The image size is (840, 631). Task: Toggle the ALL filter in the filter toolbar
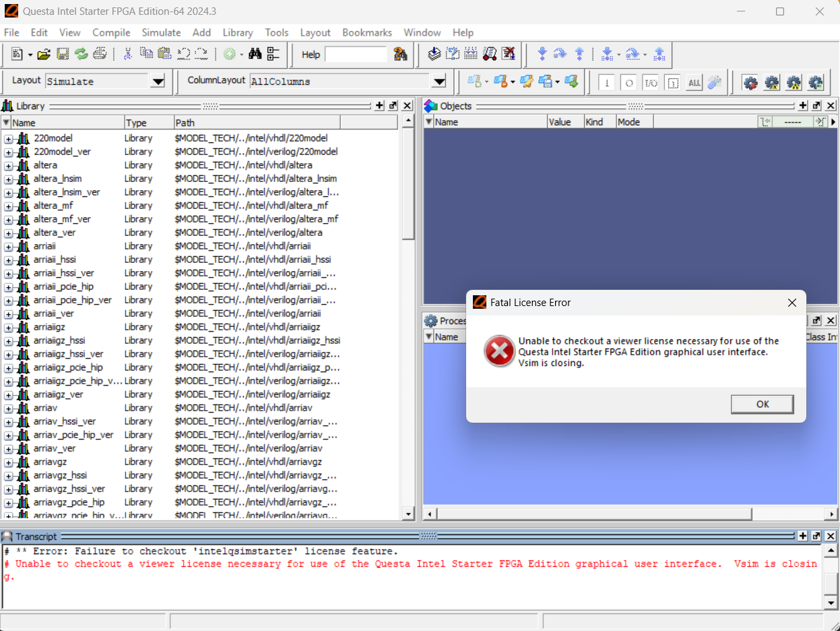694,82
